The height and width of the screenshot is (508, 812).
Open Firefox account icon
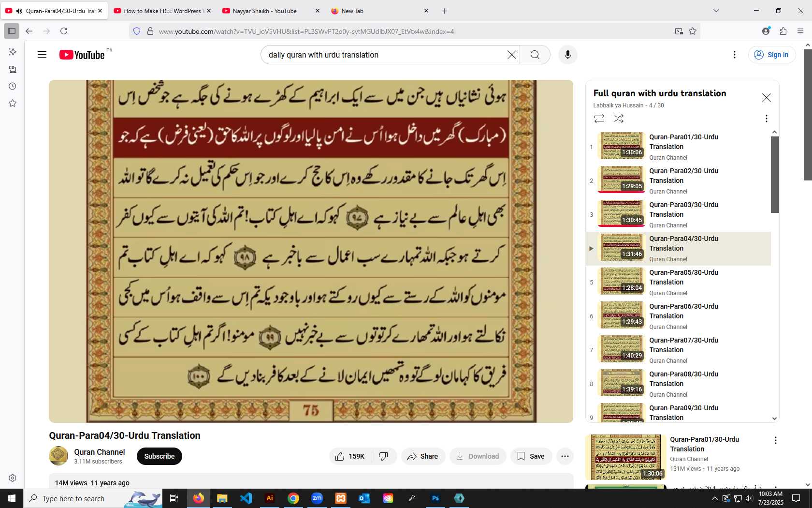click(x=766, y=31)
